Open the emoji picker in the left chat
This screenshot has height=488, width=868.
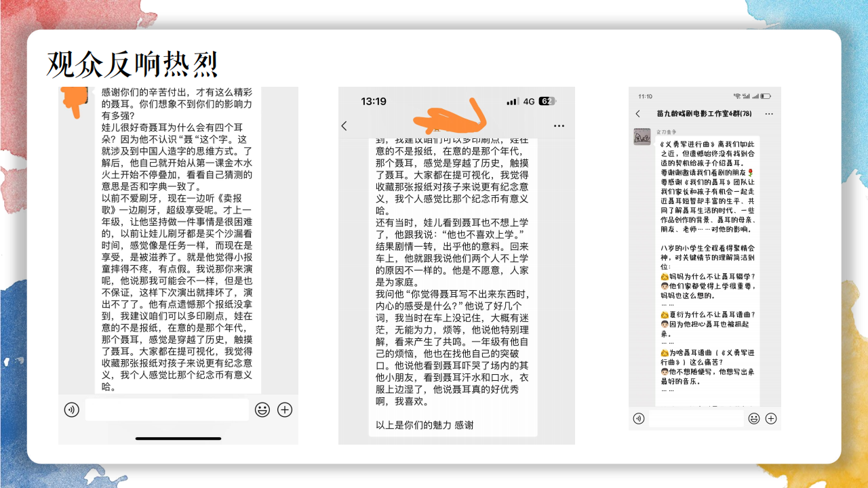(x=262, y=409)
